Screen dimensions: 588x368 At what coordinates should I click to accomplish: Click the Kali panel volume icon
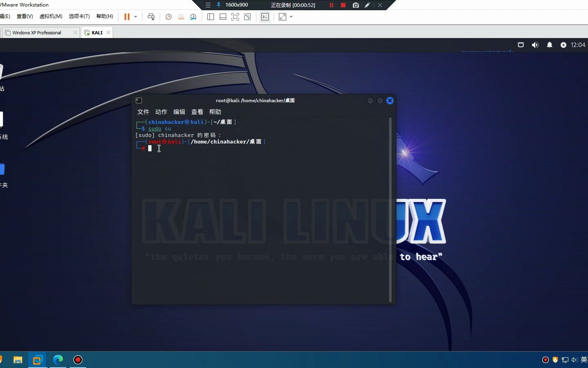535,45
